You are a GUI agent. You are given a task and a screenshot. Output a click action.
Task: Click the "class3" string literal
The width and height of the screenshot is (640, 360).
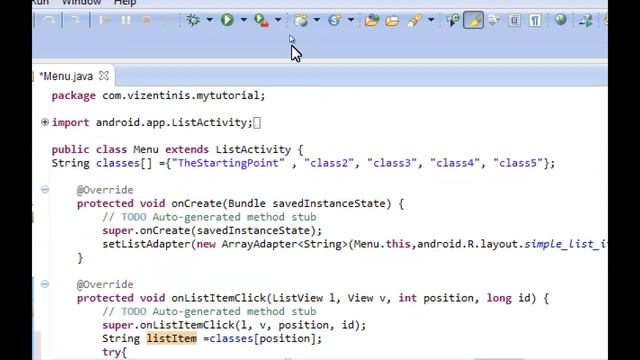pyautogui.click(x=392, y=163)
